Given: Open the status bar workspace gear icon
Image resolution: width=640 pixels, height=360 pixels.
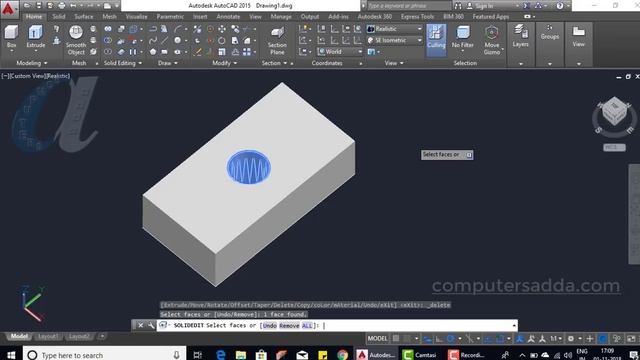Looking at the screenshot, I should [x=571, y=338].
